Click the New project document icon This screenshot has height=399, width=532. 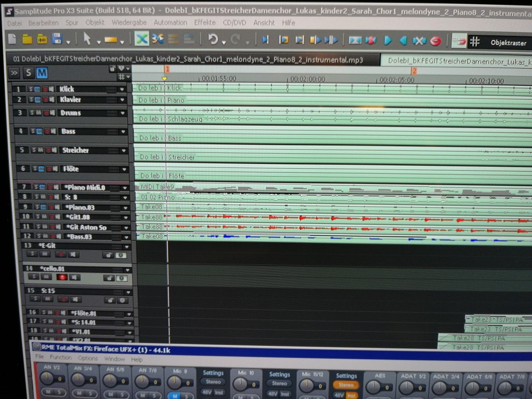pos(12,39)
